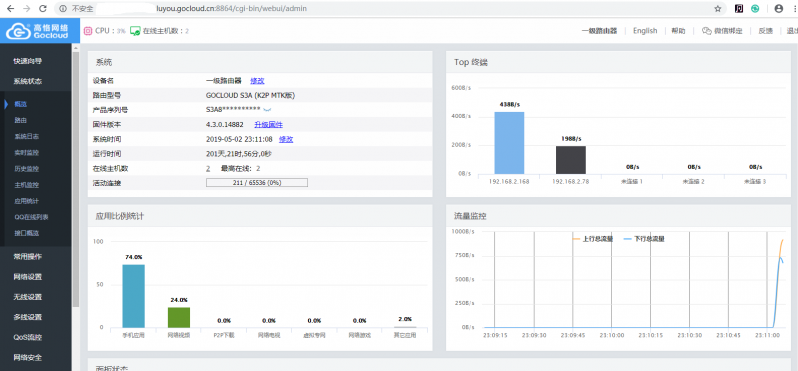Click the 修改 link beside device name
Screen dimensions: 798x371
pos(257,81)
